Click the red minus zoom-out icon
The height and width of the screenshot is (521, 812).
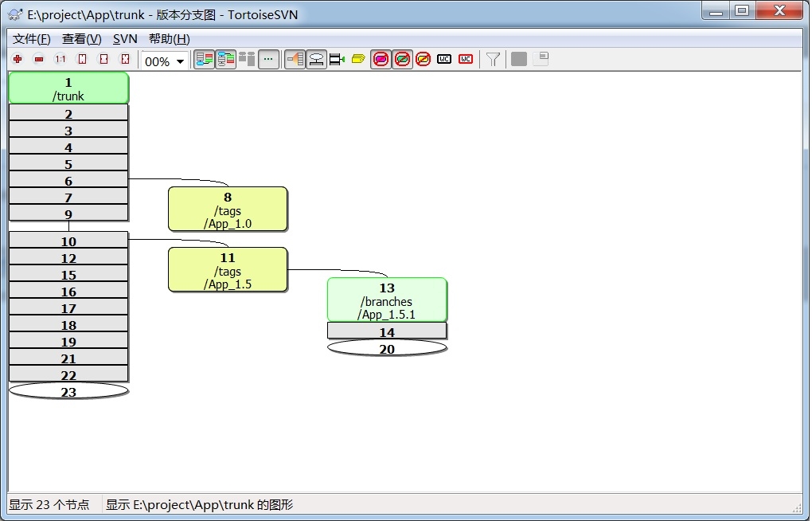pos(39,59)
